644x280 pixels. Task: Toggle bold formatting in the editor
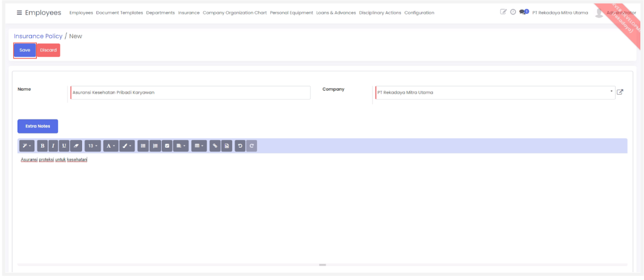click(43, 145)
